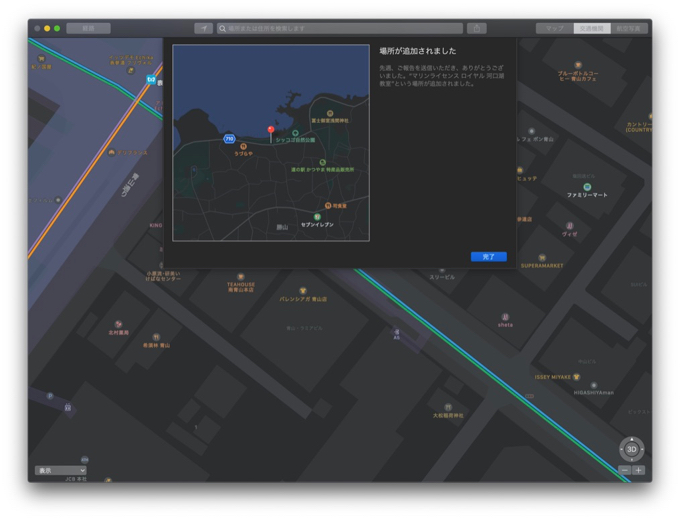Switch to the 交通機関 transit tab
Viewport: 680px width, 519px height.
point(592,28)
